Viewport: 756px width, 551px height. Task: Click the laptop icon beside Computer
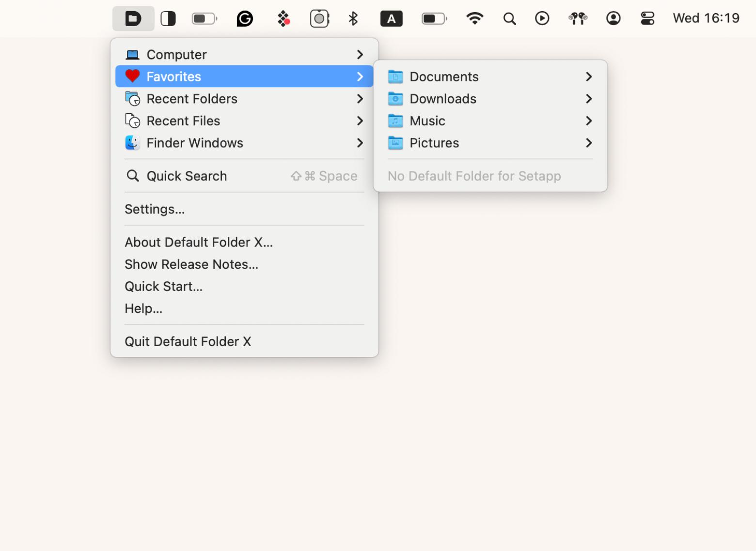132,55
